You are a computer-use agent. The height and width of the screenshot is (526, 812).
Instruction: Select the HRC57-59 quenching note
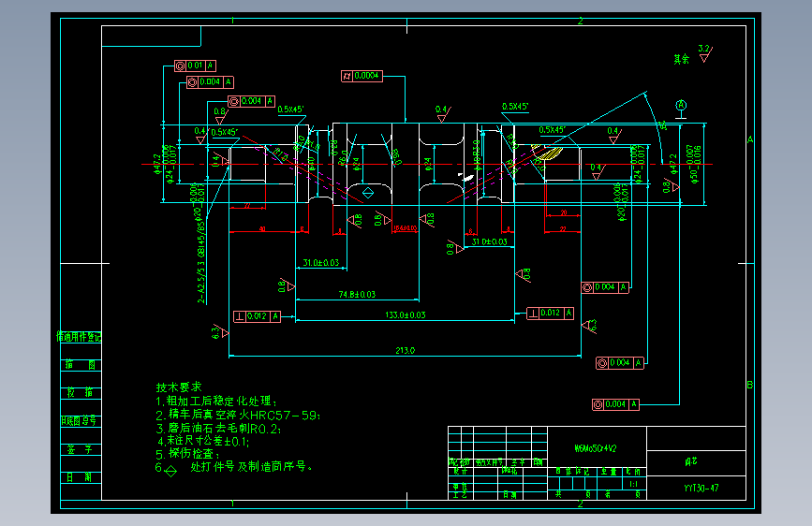pyautogui.click(x=238, y=415)
